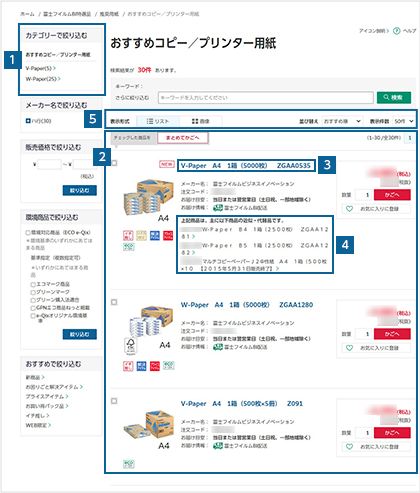Click the pink badge under W-Paper ZGAA1280 image

[x=128, y=366]
